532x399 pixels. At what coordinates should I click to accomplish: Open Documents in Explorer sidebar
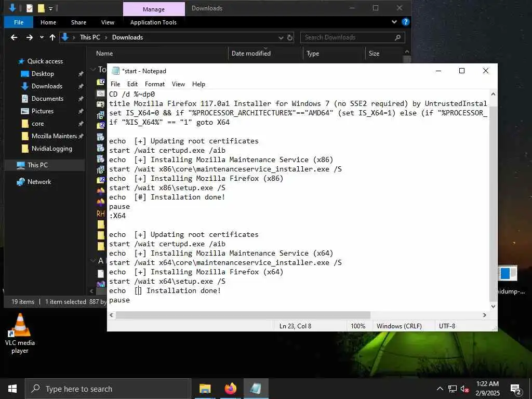tap(47, 99)
